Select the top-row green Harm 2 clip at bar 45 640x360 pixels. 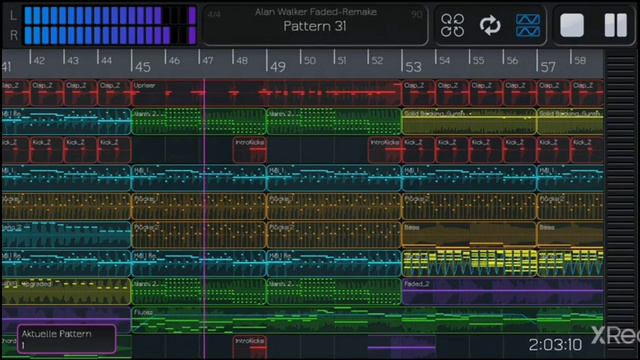coord(199,121)
